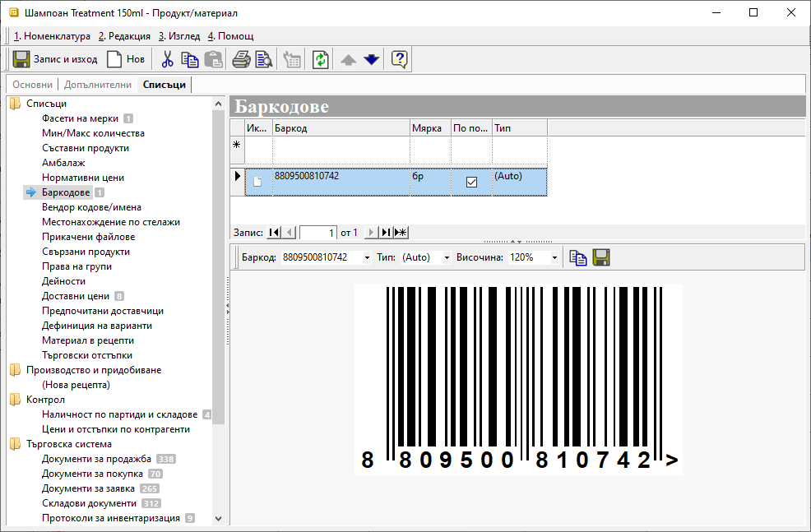Open the 2. Редакция menu
The width and height of the screenshot is (811, 532).
pyautogui.click(x=125, y=36)
